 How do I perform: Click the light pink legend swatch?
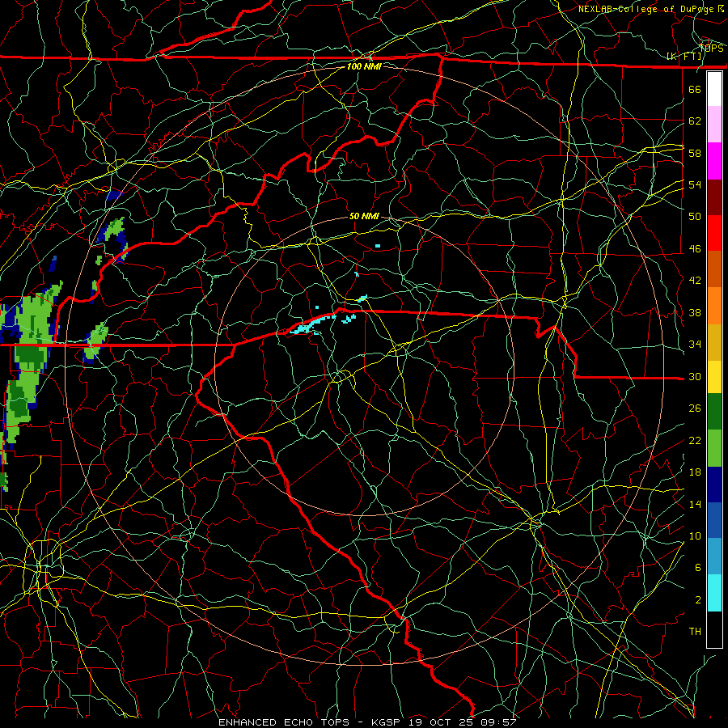pyautogui.click(x=714, y=125)
